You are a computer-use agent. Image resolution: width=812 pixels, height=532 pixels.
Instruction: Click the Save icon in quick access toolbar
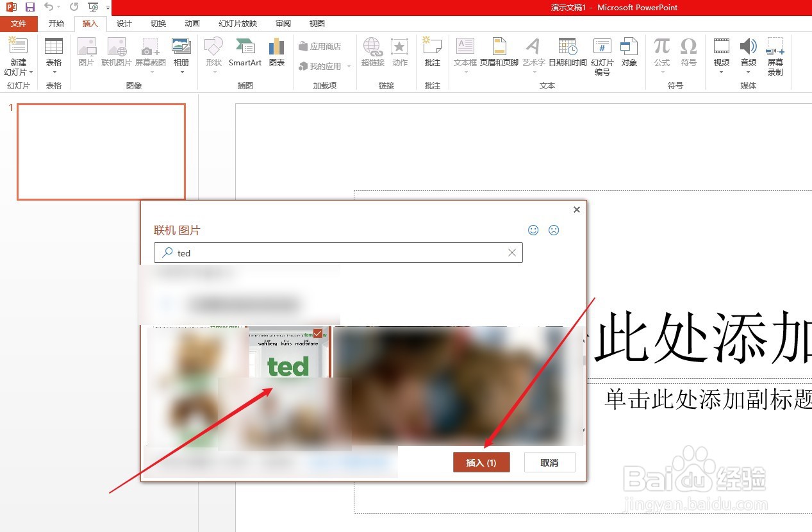[29, 7]
